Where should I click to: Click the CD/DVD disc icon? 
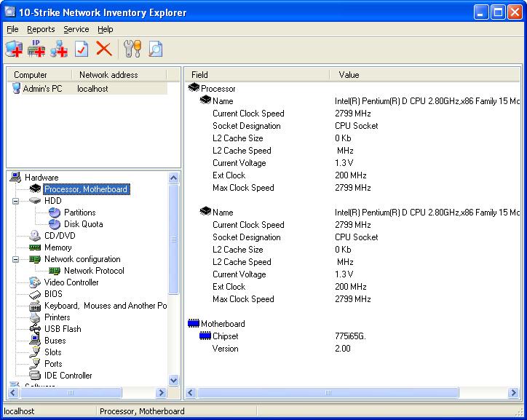(35, 236)
